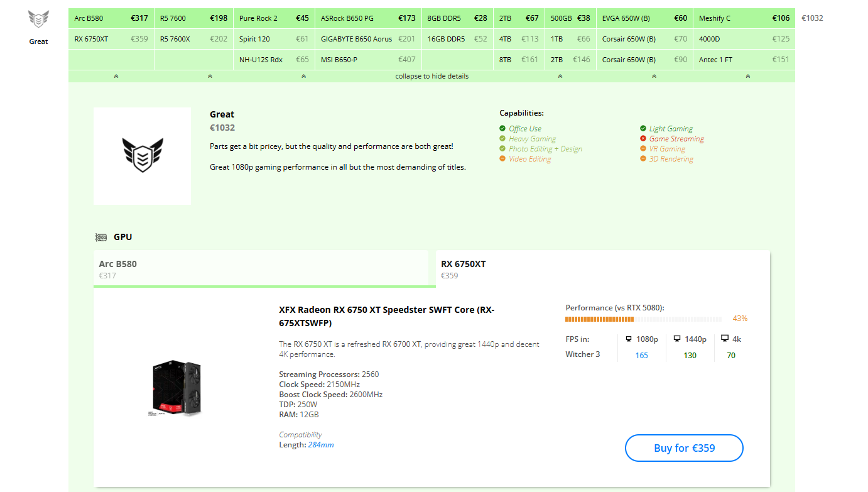Click the green check icon for Light Gaming

[643, 129]
